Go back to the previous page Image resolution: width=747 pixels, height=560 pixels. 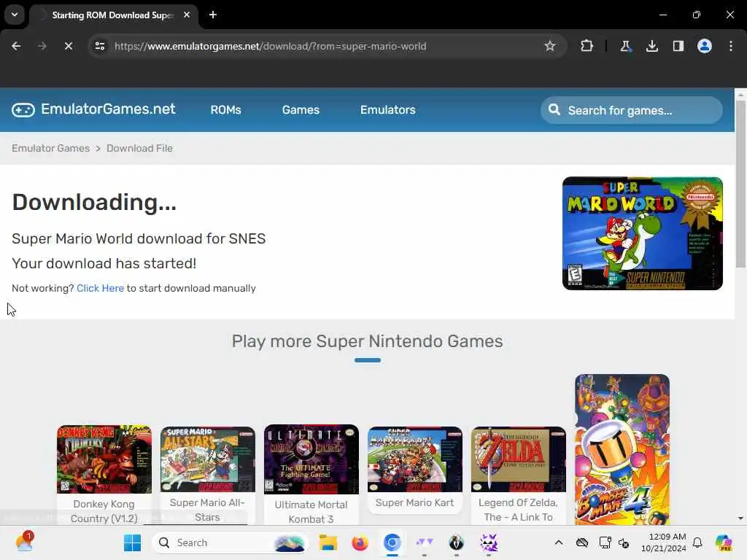[x=16, y=46]
